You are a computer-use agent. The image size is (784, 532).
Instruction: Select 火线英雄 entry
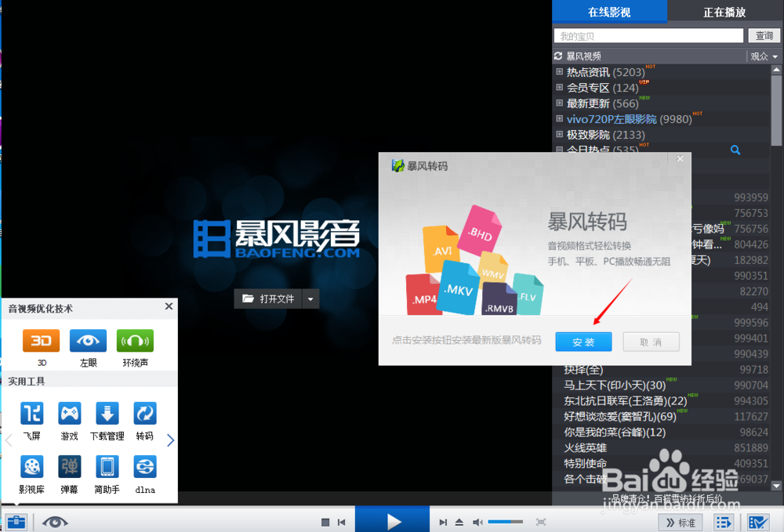pyautogui.click(x=585, y=447)
